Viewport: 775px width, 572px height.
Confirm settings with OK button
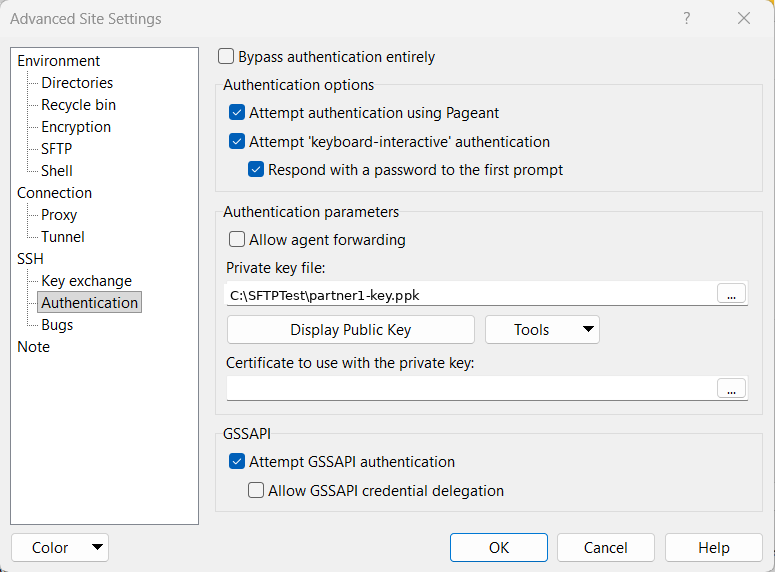[499, 547]
